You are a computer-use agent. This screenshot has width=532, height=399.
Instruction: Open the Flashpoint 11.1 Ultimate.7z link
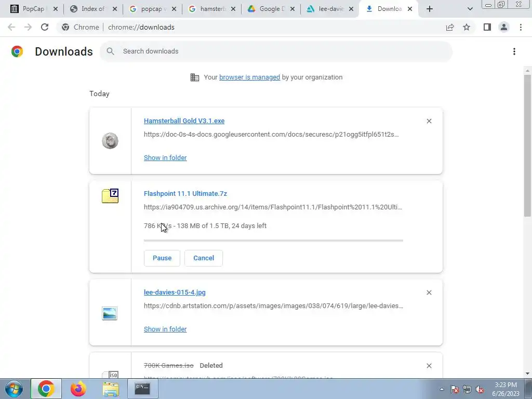coord(185,193)
